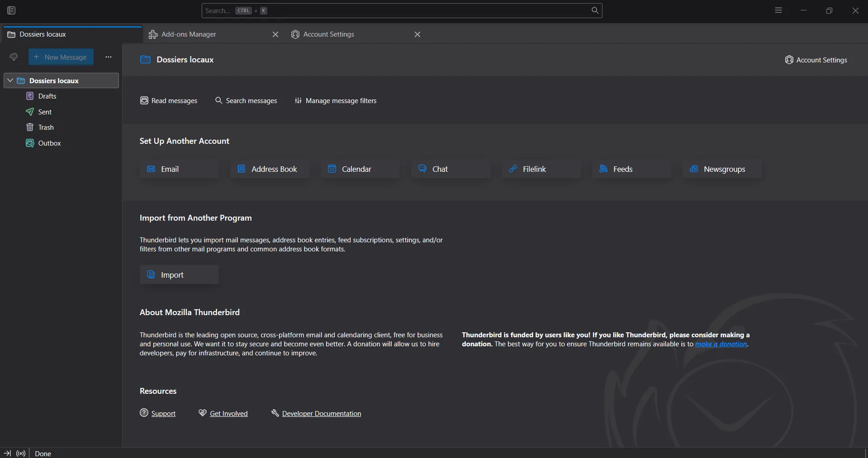Open the Outbox folder
The width and height of the screenshot is (868, 458).
[x=49, y=143]
